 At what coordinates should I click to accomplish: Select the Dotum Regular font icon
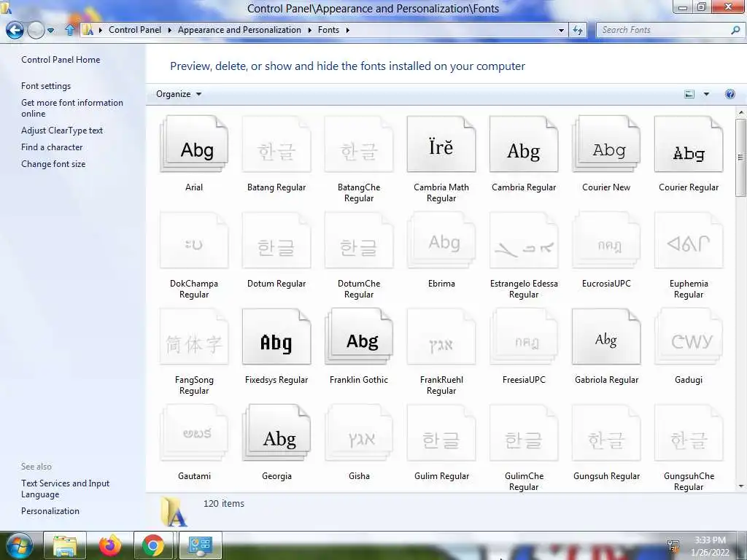(x=276, y=241)
